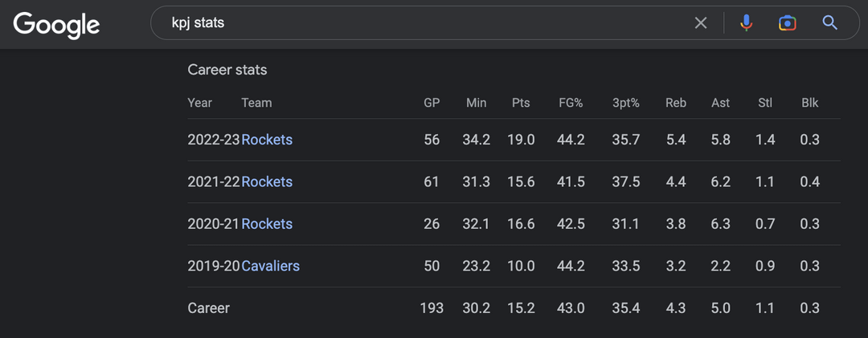
Task: Clear the search query with the X
Action: click(701, 23)
